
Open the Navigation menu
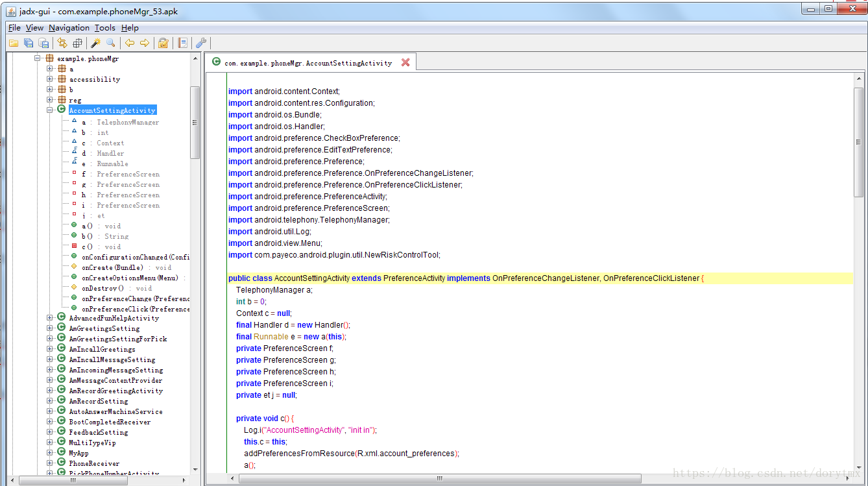point(69,28)
